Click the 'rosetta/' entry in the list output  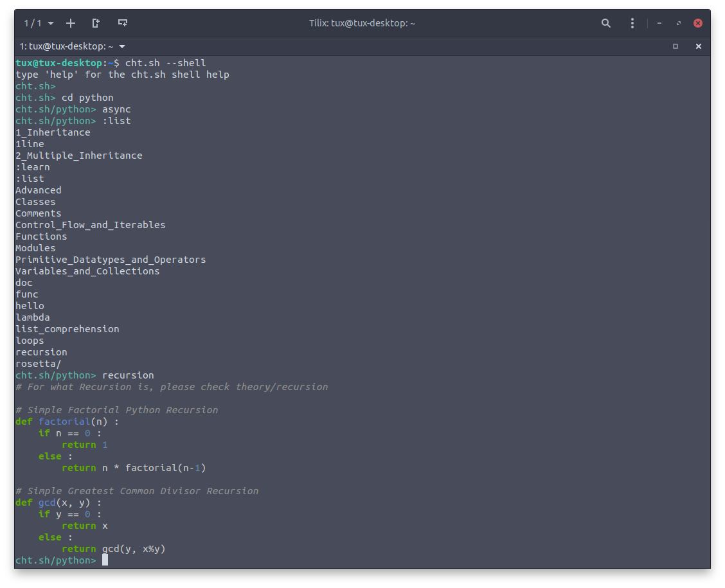pos(39,364)
